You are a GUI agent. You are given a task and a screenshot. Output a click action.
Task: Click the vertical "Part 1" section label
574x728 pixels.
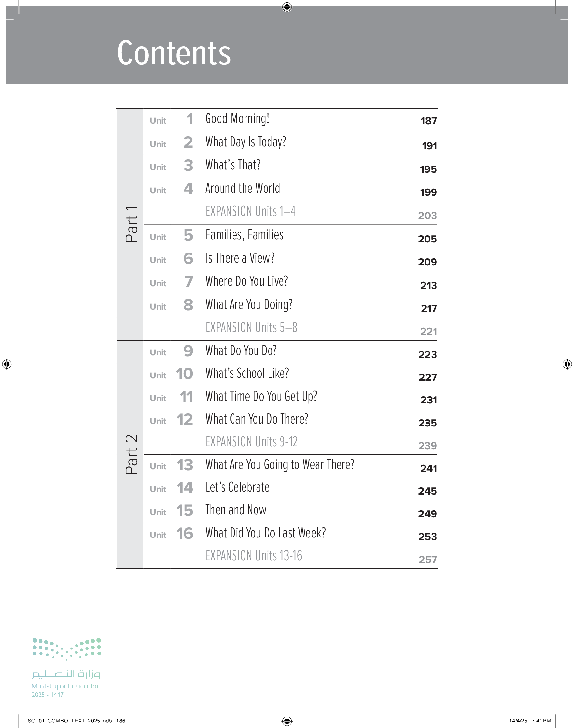[131, 224]
